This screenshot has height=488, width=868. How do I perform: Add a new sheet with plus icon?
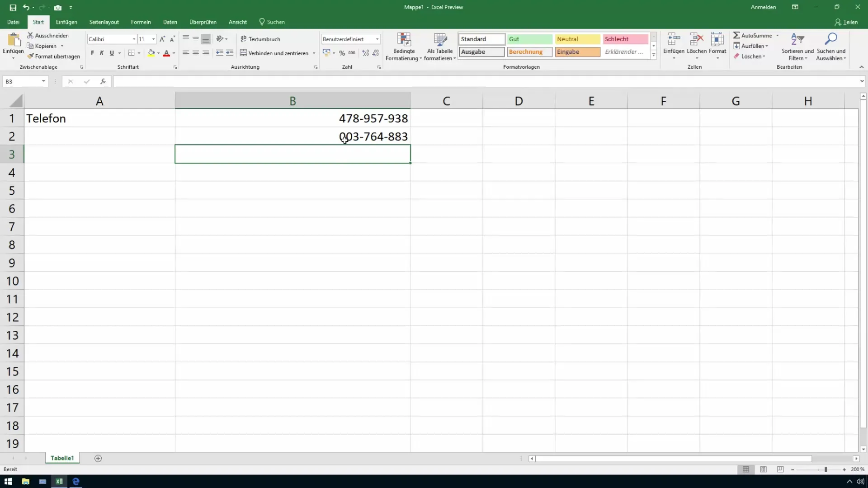point(98,458)
